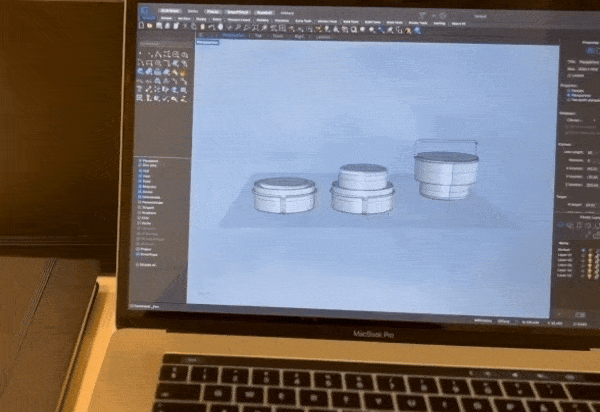
Task: Toggle the Vertex osnap checkbox
Action: 140,223
